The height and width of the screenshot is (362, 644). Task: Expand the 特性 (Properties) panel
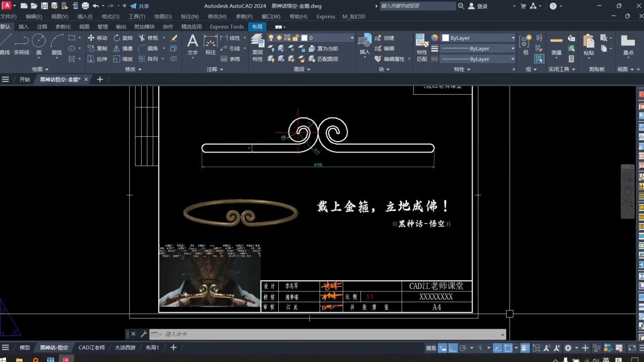(462, 69)
